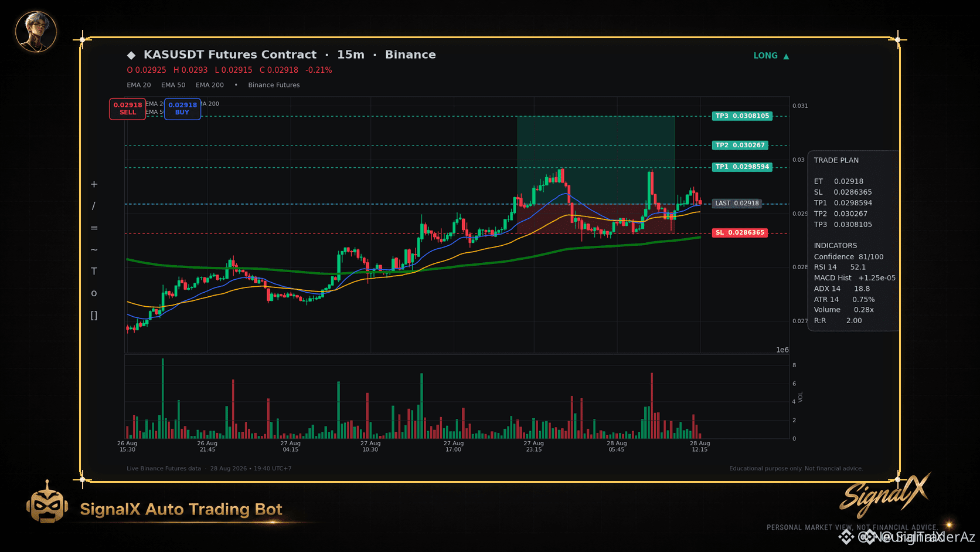Click the TP3 0.0308105 trade plan row
The image size is (980, 552).
[x=843, y=225]
